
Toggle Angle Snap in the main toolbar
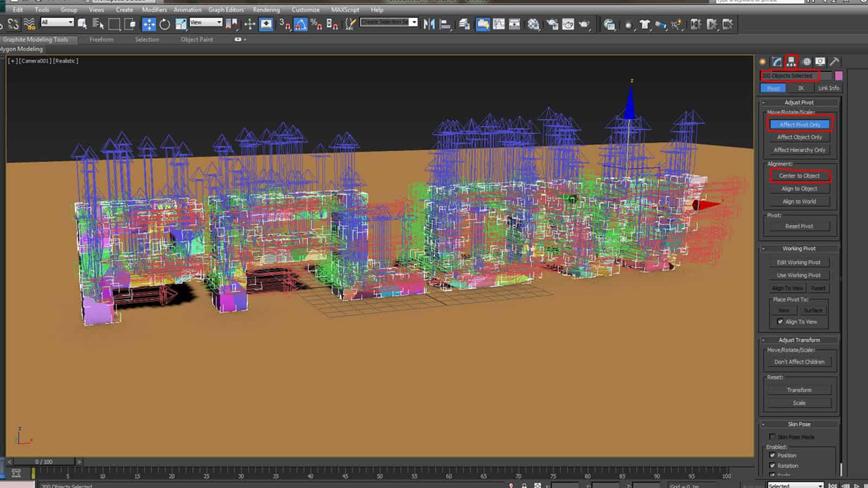pos(301,24)
